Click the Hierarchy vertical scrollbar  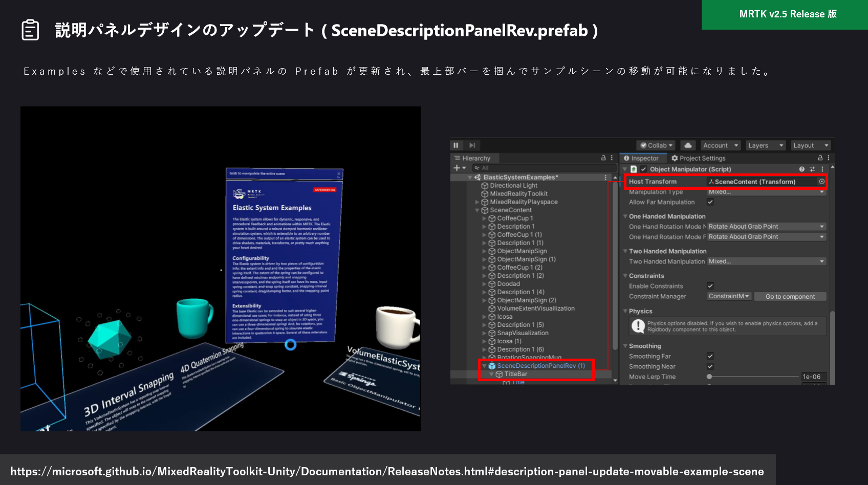615,266
